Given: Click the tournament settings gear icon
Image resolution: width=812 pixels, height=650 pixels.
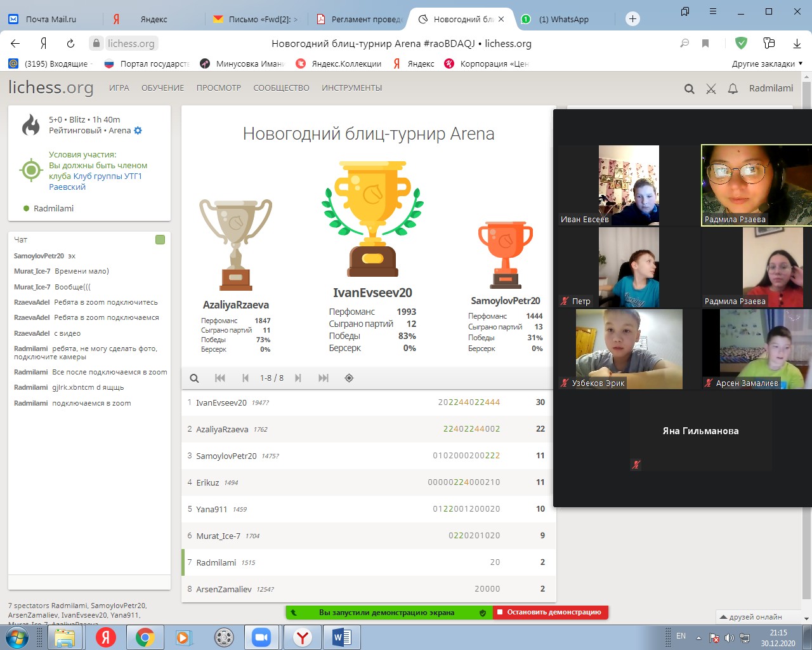Looking at the screenshot, I should (x=138, y=131).
